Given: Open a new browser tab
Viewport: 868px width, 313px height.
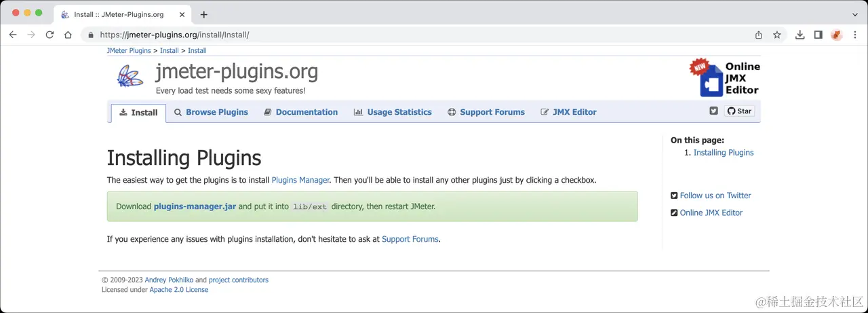Looking at the screenshot, I should pyautogui.click(x=203, y=14).
